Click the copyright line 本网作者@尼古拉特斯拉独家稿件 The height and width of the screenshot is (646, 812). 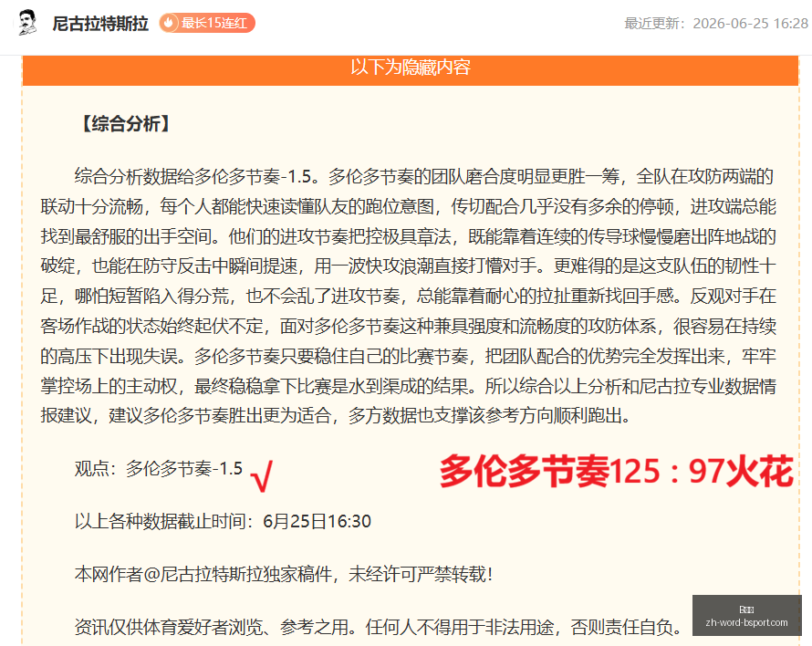tap(283, 574)
